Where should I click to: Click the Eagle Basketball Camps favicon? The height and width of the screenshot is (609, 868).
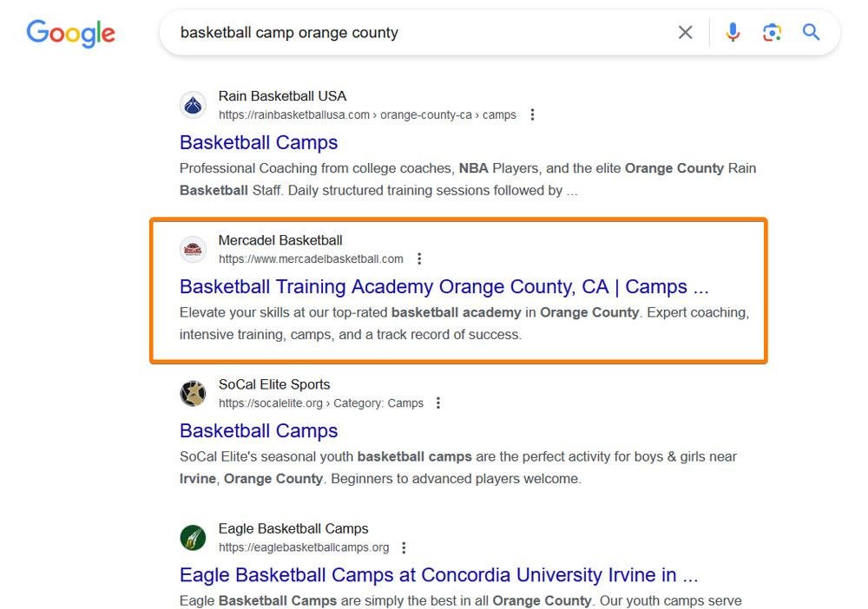tap(193, 538)
